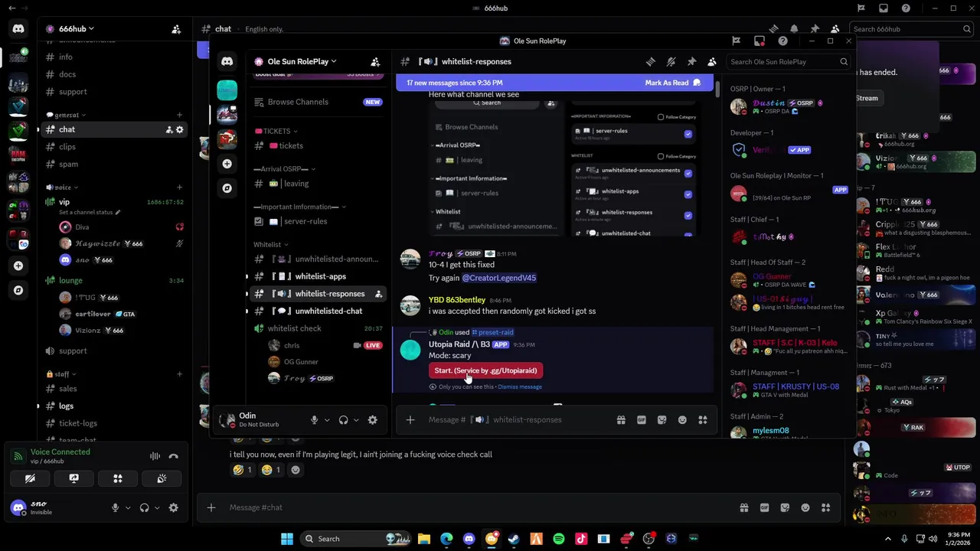Dismiss the Utopia Raid message
Viewport: 980px width, 551px height.
(519, 386)
